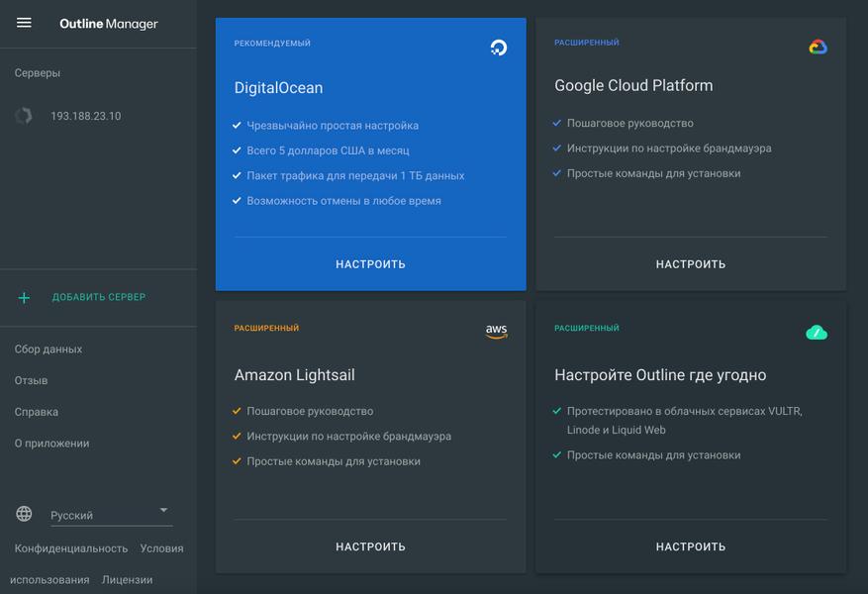Open Конфиденциальность link
868x594 pixels.
click(x=71, y=548)
